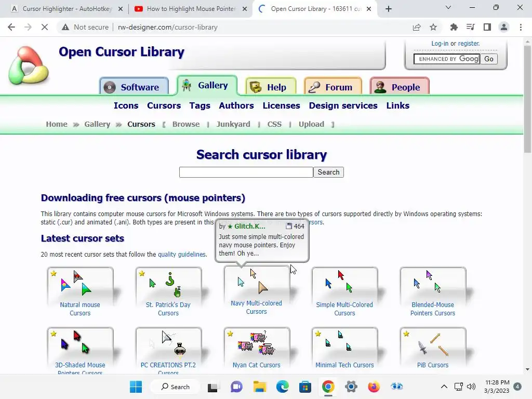Go back with the browser back arrow
This screenshot has height=399, width=532.
11,27
